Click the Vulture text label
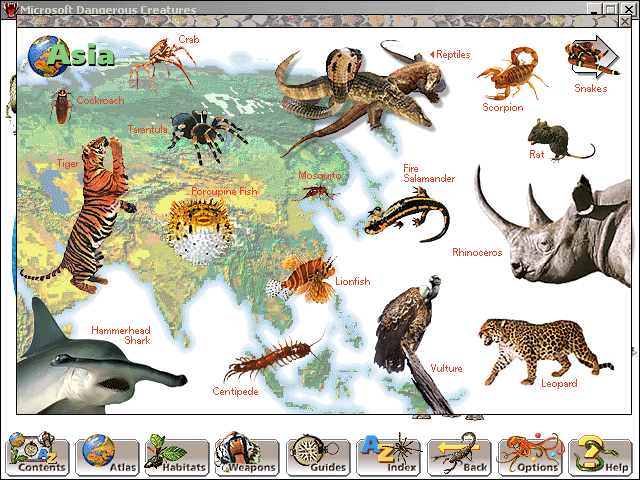 [x=447, y=368]
